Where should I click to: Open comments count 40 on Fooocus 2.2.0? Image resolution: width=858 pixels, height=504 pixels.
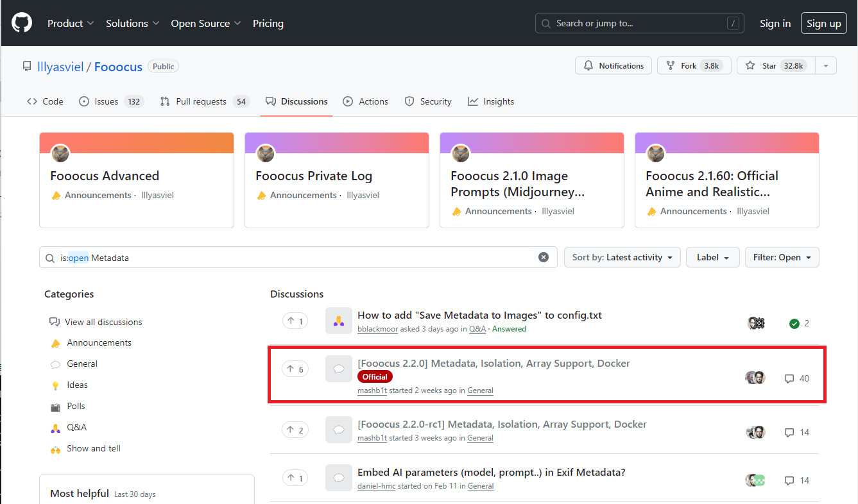coord(797,378)
